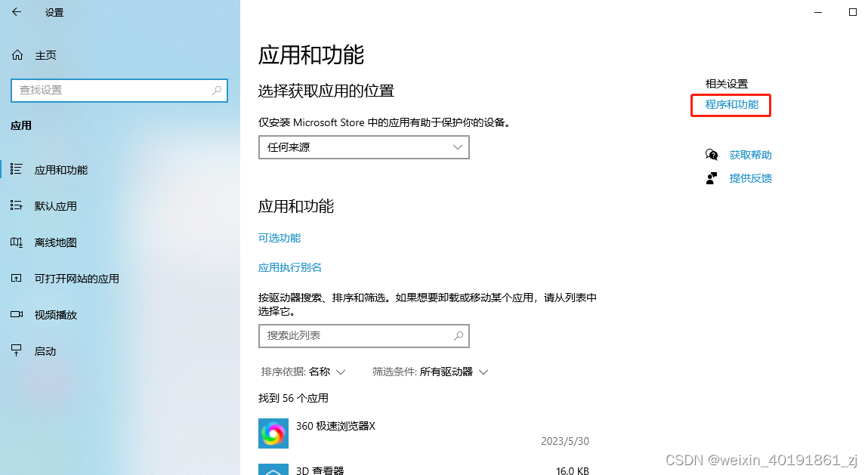Screen dimensions: 868x475
Task: Click the search magnifier in 查找设置 box
Action: coord(217,90)
